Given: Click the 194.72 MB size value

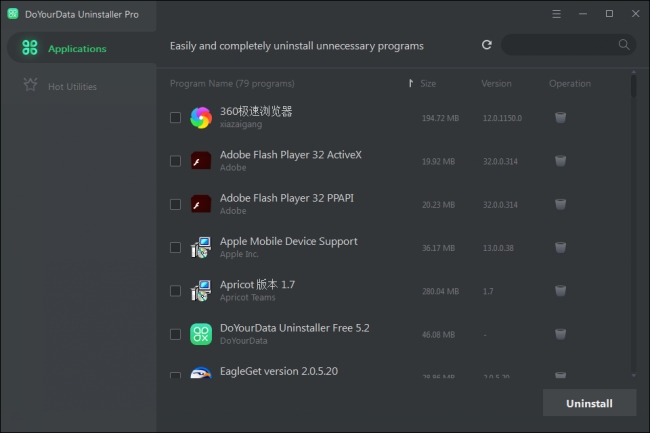Looking at the screenshot, I should point(440,118).
